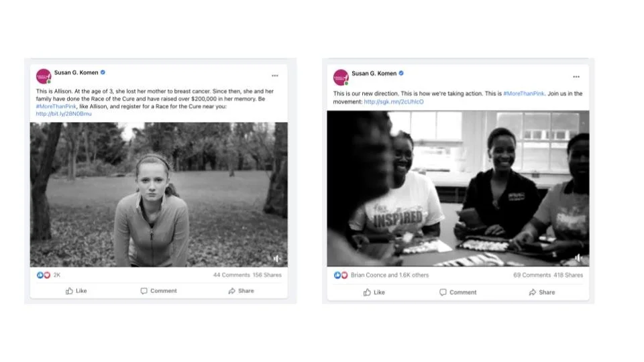
Task: Comment on the Allison post
Action: pyautogui.click(x=158, y=290)
